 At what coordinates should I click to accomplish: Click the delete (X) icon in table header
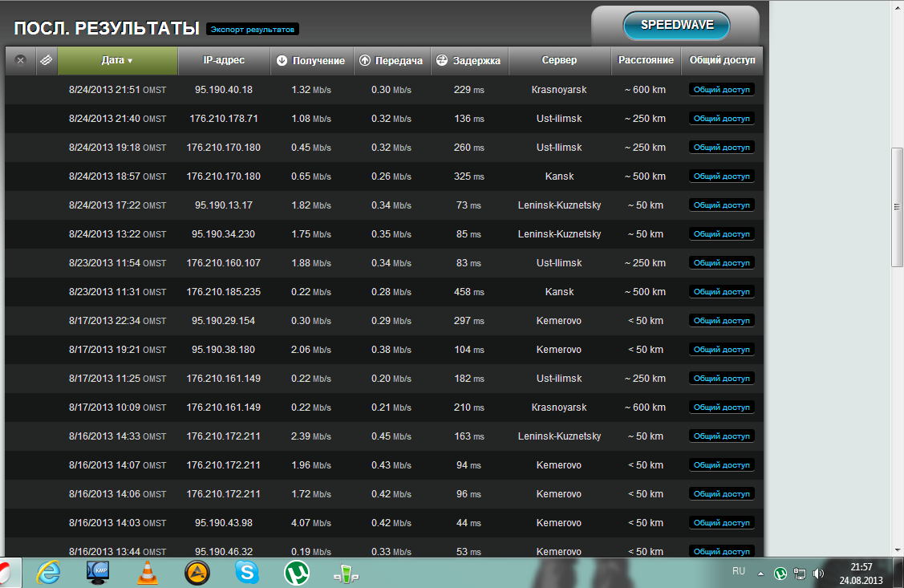(20, 60)
